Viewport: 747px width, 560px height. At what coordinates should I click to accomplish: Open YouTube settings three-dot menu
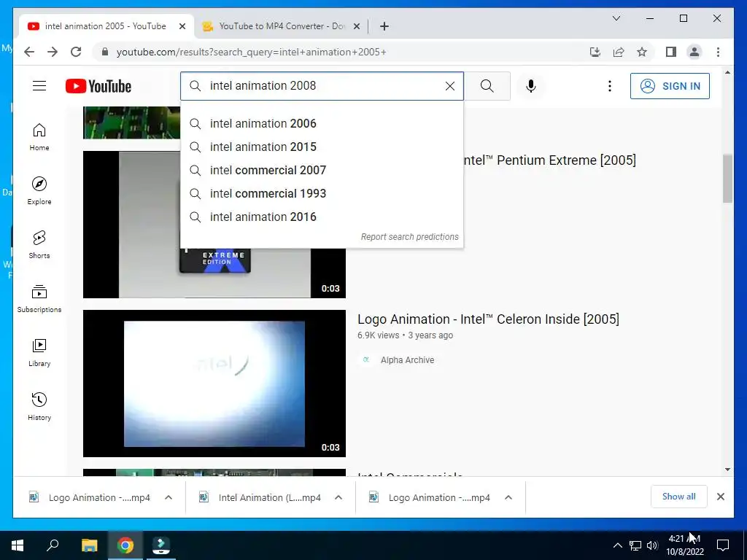(609, 86)
